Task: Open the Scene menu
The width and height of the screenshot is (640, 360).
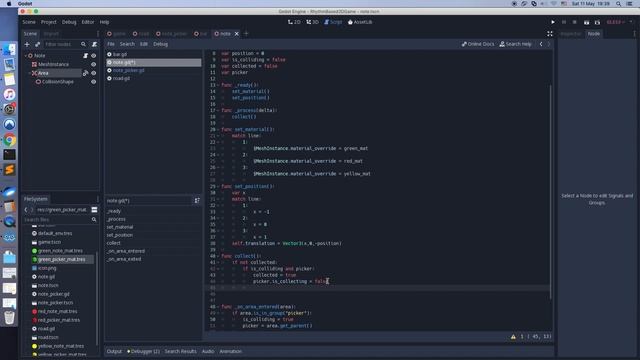Action: click(29, 22)
